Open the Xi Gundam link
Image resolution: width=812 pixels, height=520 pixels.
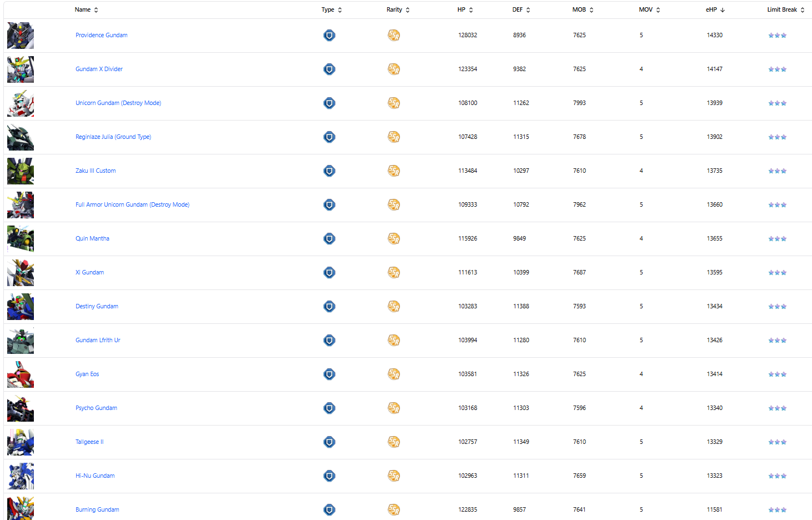(x=90, y=272)
